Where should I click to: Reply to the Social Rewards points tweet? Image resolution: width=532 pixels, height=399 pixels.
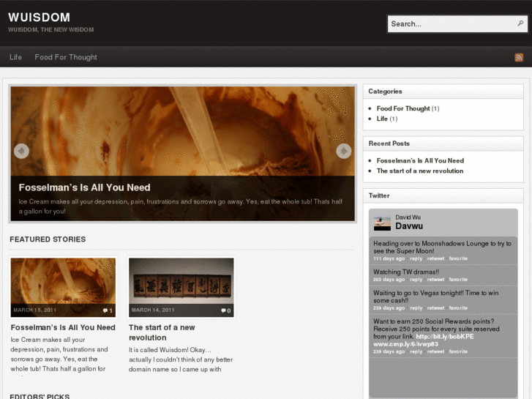click(416, 351)
